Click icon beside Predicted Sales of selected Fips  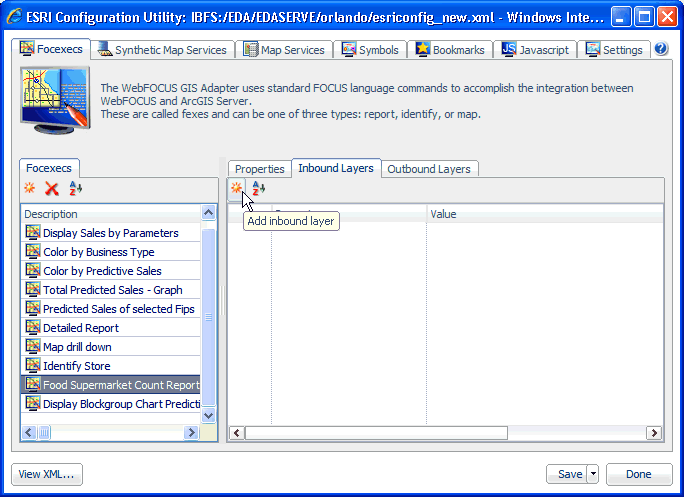coord(33,308)
